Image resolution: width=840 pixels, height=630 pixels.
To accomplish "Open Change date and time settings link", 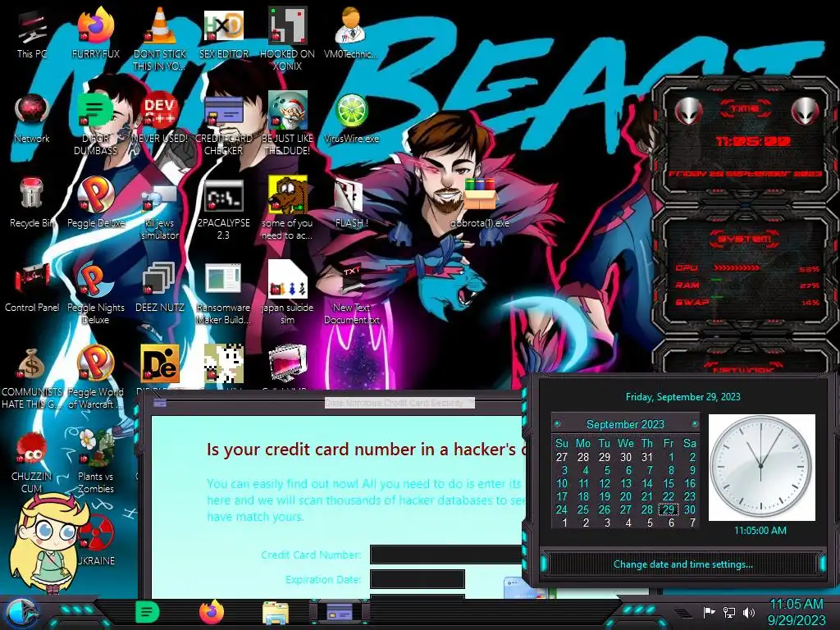I will [682, 564].
